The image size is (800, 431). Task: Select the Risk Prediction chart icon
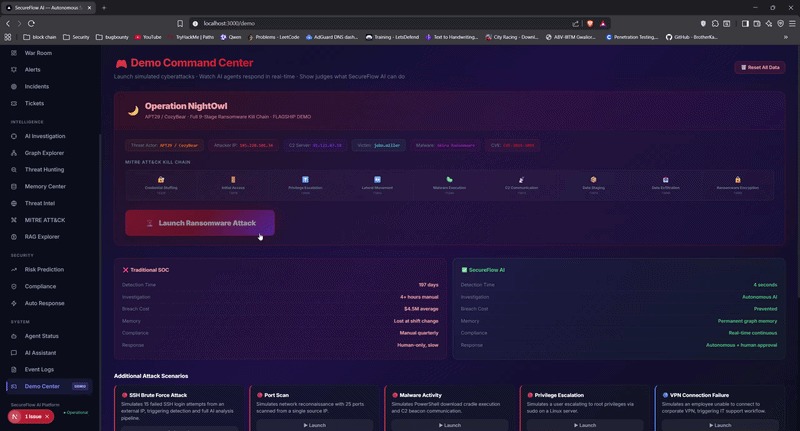pos(14,270)
